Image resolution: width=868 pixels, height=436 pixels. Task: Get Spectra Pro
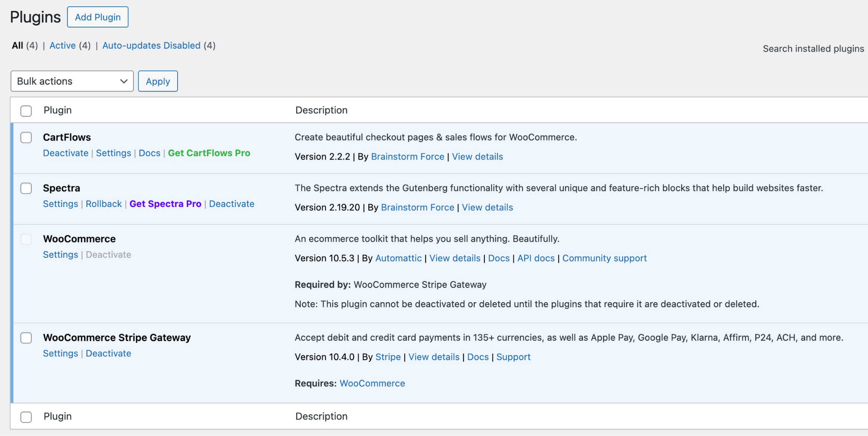166,204
